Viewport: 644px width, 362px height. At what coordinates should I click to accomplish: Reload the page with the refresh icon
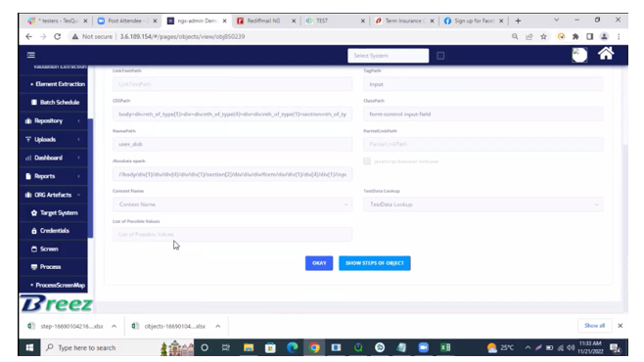58,36
